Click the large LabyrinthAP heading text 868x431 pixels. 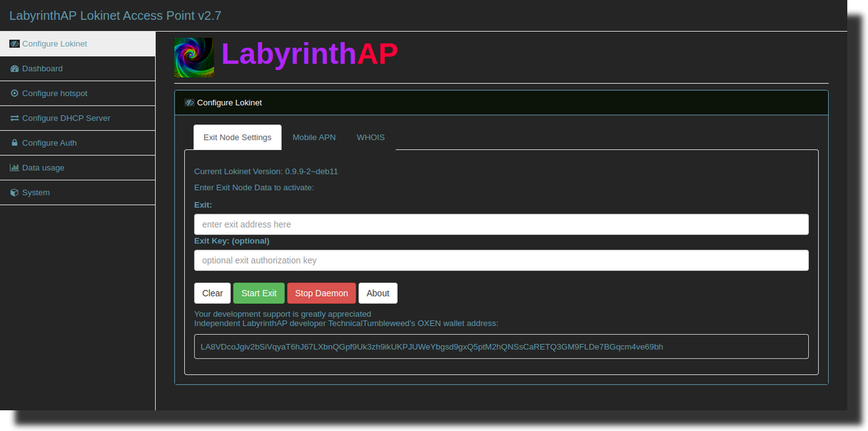point(310,54)
